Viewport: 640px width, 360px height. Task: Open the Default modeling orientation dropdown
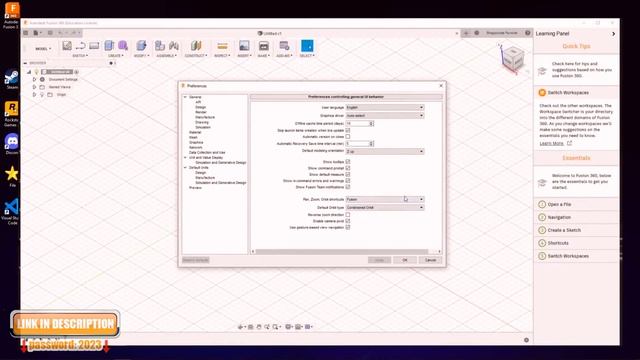point(385,151)
